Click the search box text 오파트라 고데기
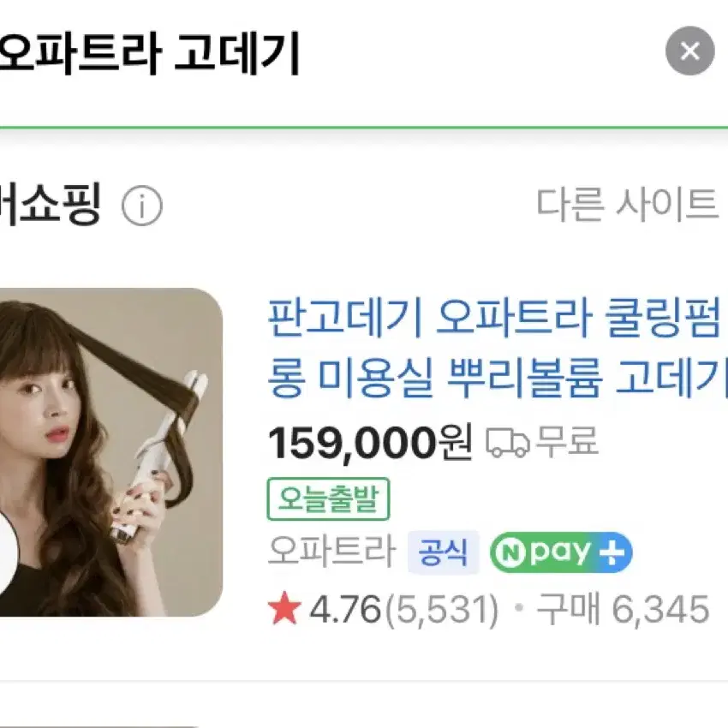Screen dimensions: 728x728 point(150,52)
